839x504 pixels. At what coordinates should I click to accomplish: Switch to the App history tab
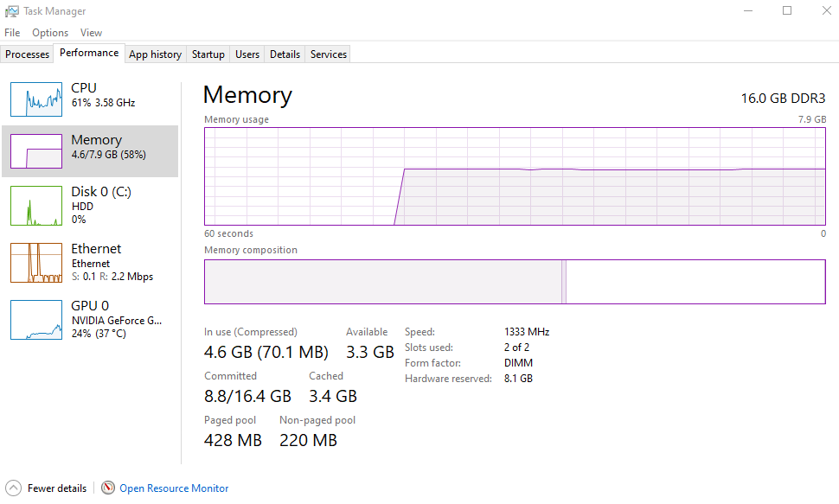155,54
